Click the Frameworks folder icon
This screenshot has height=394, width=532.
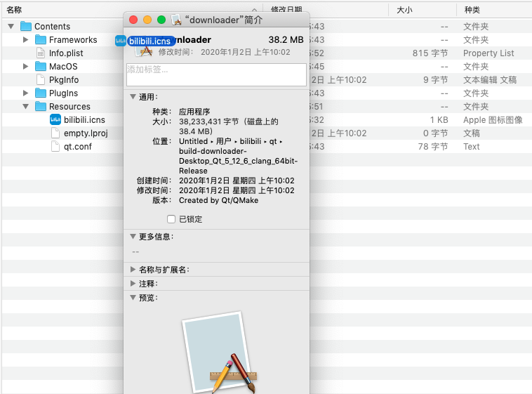coord(41,39)
